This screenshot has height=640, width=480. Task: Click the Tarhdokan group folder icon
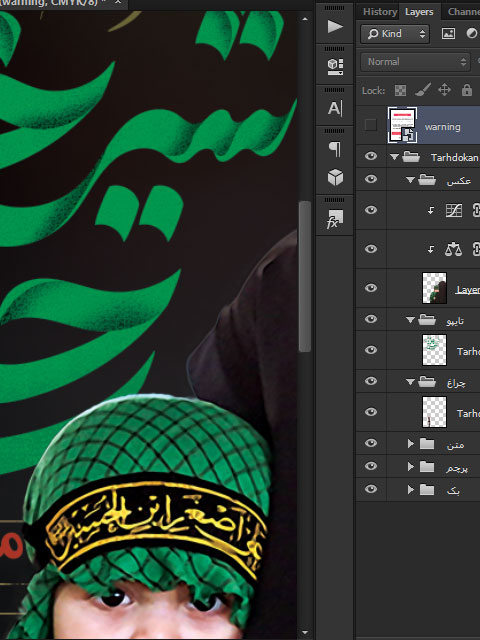click(x=411, y=157)
